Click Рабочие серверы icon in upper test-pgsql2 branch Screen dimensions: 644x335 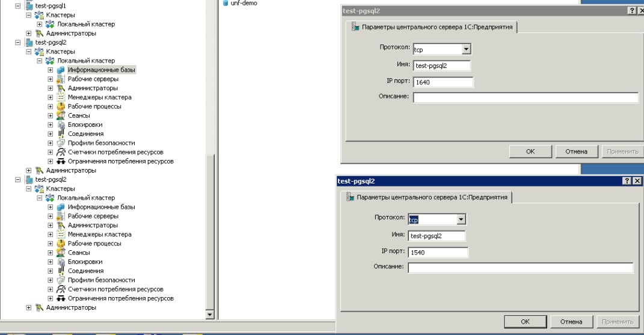coord(61,79)
